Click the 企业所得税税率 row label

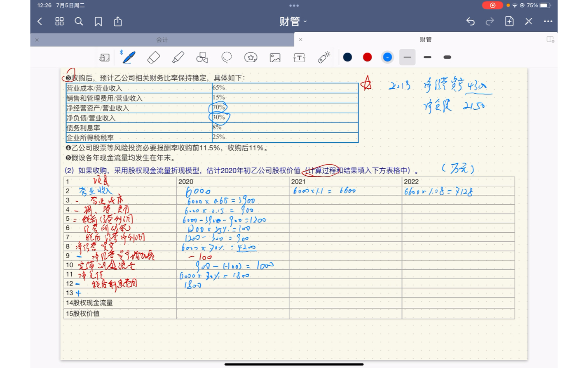(x=90, y=138)
